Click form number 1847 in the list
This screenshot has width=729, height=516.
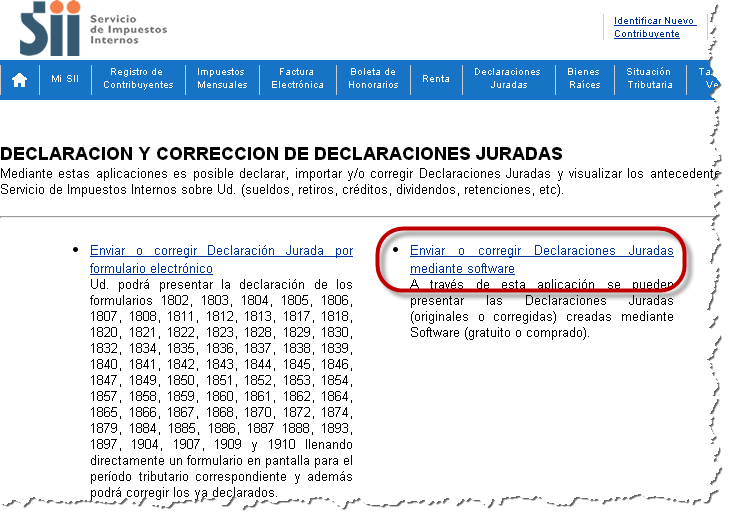(104, 380)
